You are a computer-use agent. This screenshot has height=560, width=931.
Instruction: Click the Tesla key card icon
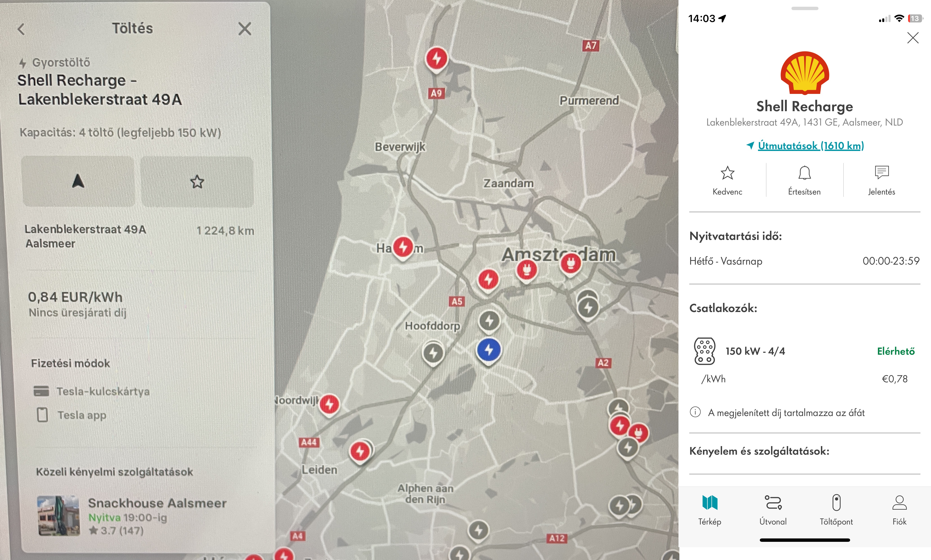41,391
